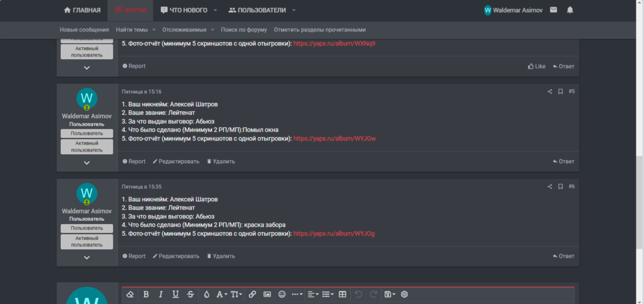644x304 pixels.
Task: Insert link with chain icon
Action: pyautogui.click(x=252, y=294)
